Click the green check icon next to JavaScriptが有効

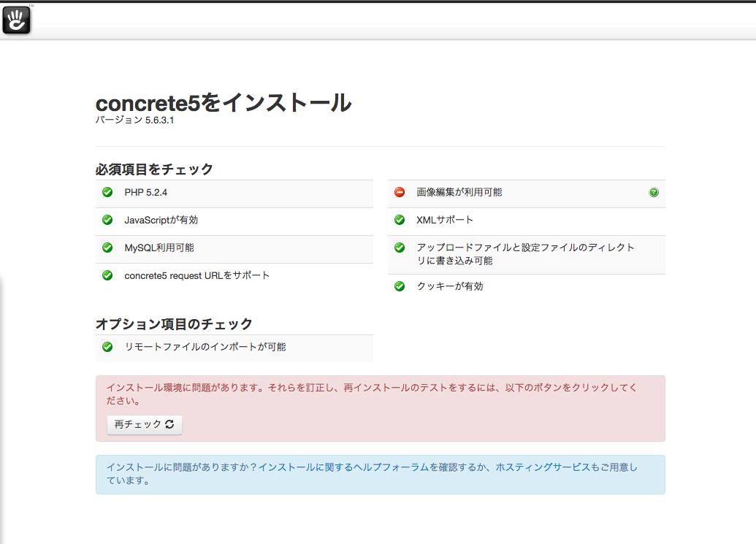tap(107, 220)
